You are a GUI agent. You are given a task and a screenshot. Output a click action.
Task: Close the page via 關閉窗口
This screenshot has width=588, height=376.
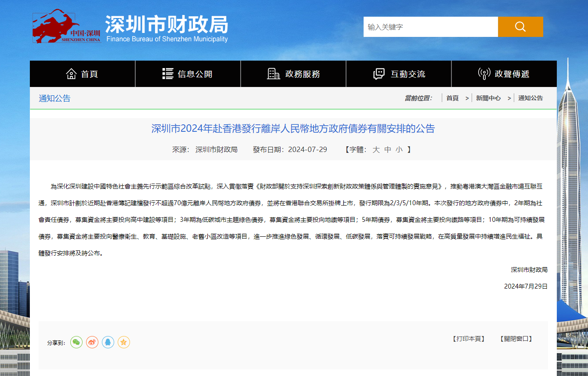click(x=516, y=339)
